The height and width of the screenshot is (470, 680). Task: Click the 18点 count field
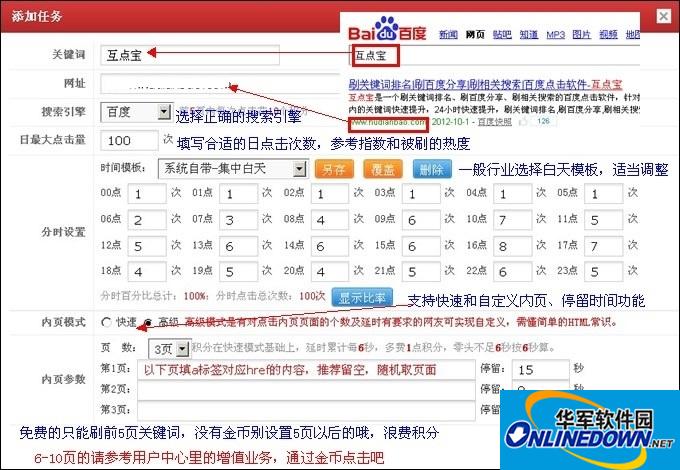point(147,272)
